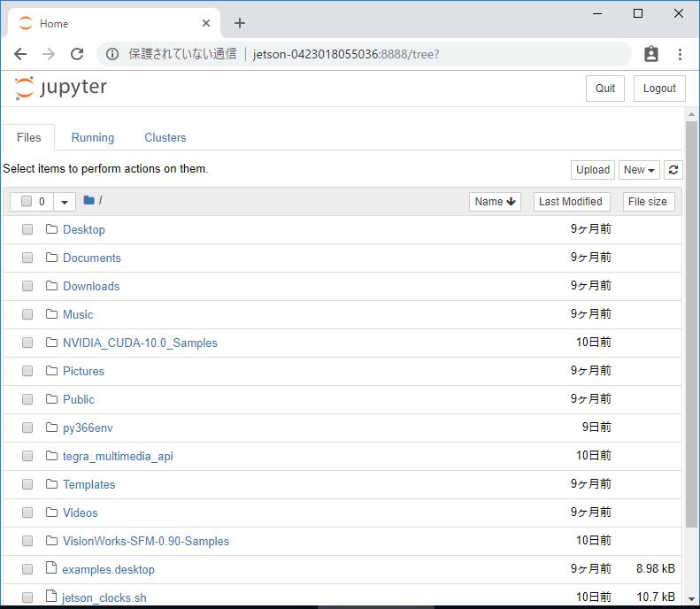The height and width of the screenshot is (609, 700).
Task: Open the tegra_multimedia_api folder link
Action: tap(118, 456)
